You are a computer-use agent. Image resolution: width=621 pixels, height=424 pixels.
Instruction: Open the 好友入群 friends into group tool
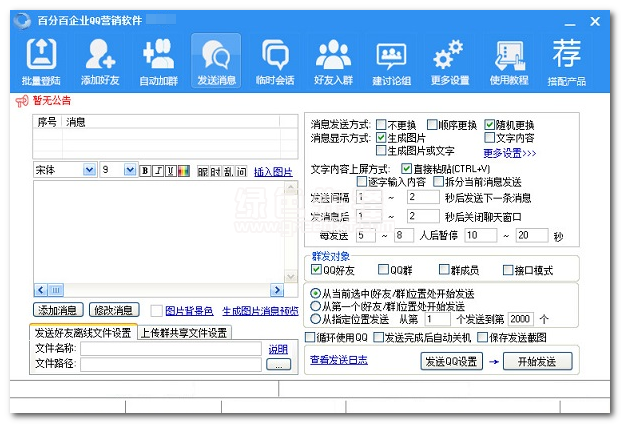click(x=333, y=61)
